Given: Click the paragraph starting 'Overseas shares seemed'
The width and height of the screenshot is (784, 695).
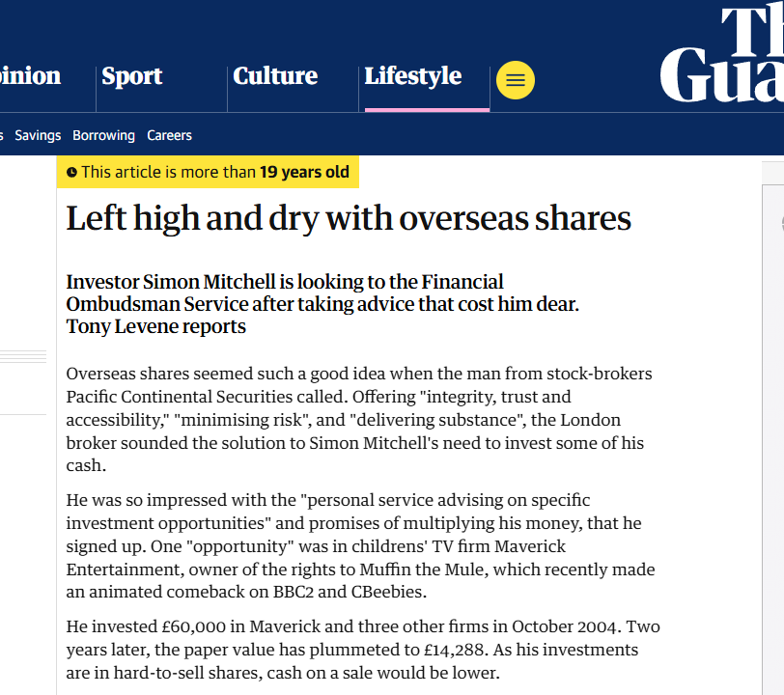Looking at the screenshot, I should [x=359, y=419].
